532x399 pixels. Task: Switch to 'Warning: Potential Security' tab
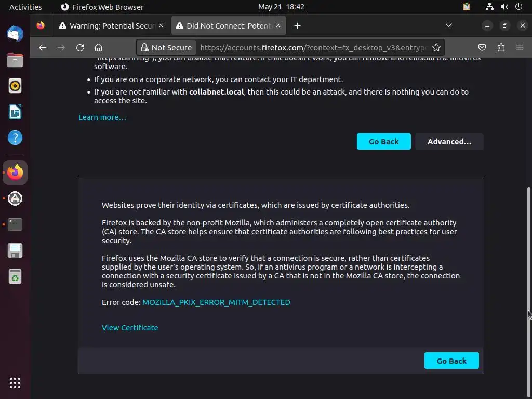(x=111, y=26)
